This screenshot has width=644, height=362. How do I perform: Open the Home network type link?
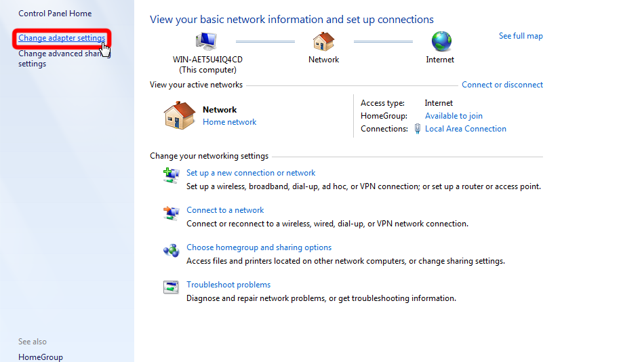pyautogui.click(x=229, y=122)
